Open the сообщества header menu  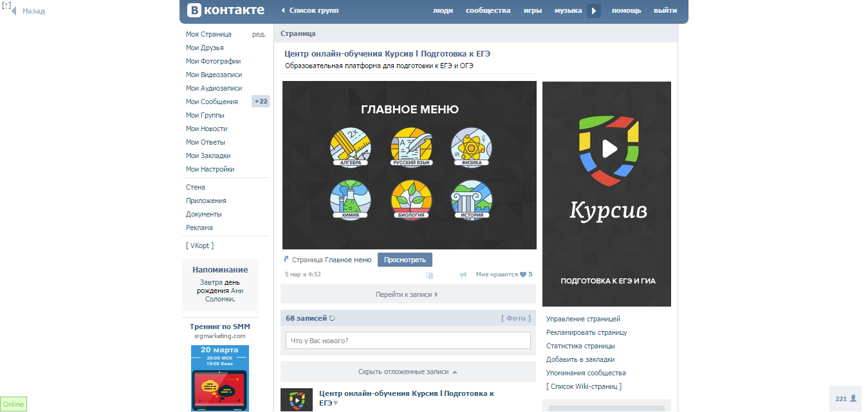click(488, 10)
